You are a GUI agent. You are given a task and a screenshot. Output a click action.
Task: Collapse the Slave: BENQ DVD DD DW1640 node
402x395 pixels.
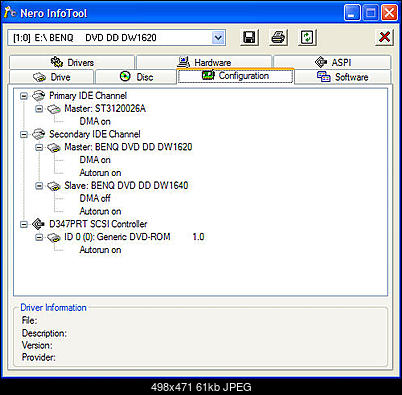pyautogui.click(x=39, y=185)
